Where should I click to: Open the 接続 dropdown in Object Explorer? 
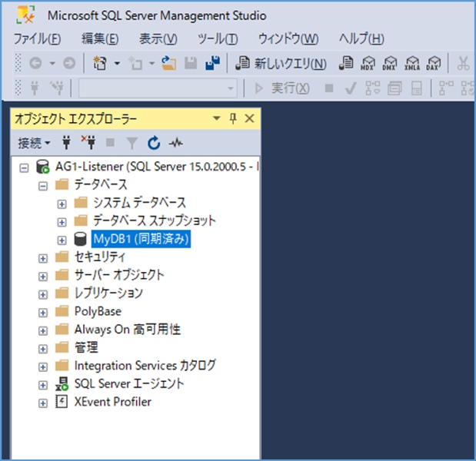pyautogui.click(x=34, y=143)
